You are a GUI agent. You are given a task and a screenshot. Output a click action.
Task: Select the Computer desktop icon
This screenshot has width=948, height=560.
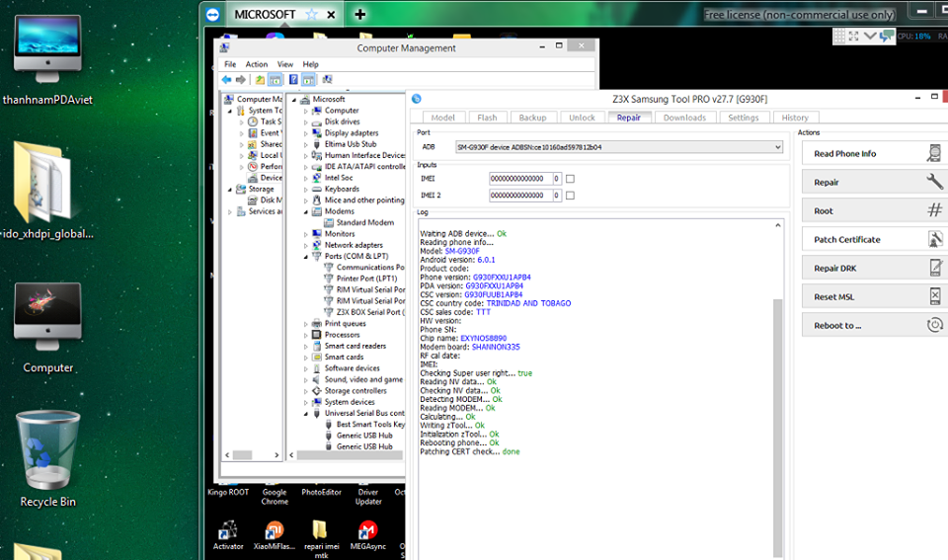click(47, 328)
